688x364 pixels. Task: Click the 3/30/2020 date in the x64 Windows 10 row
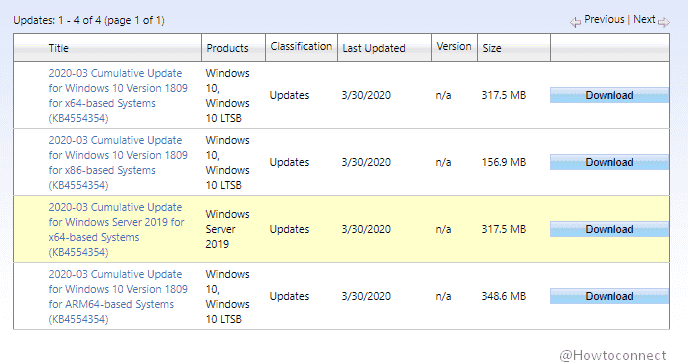(366, 95)
